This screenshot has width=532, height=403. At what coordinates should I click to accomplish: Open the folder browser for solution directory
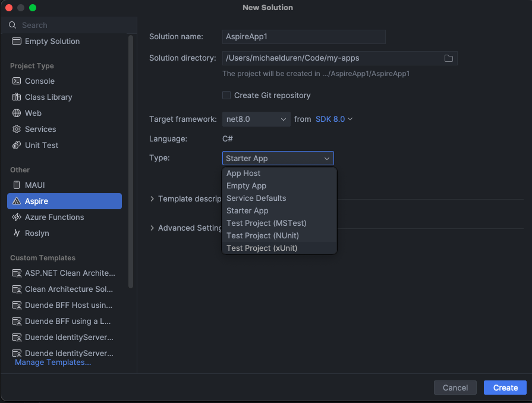tap(449, 58)
